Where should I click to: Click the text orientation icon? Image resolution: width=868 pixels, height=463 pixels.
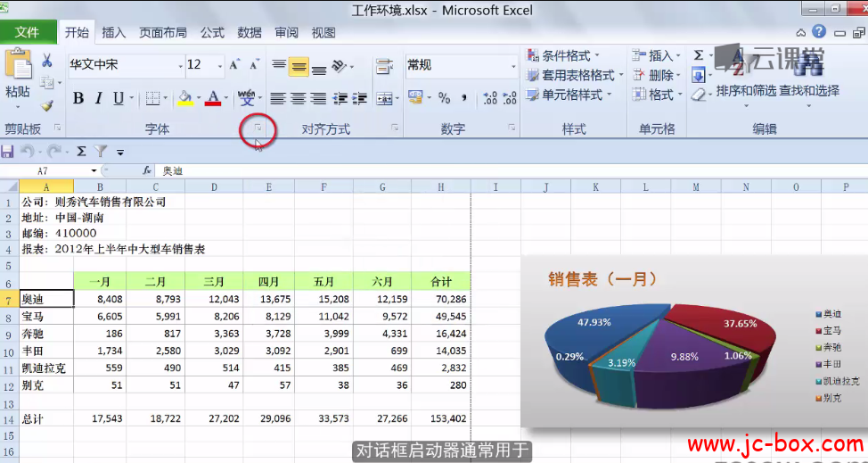[x=340, y=66]
